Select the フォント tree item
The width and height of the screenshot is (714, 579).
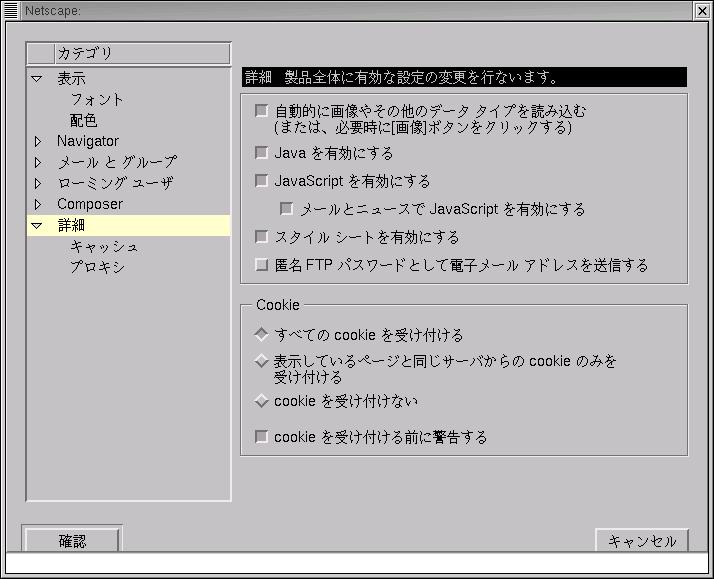click(97, 100)
